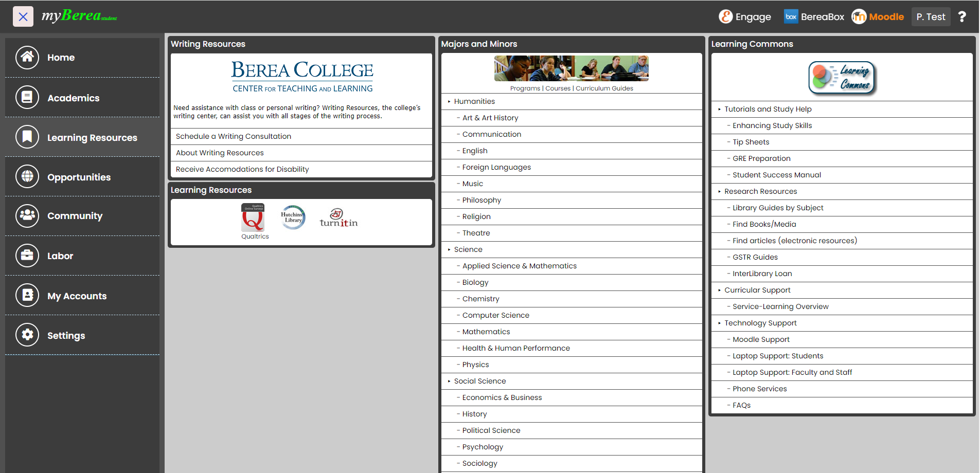Image resolution: width=980 pixels, height=473 pixels.
Task: Open the My Accounts menu item
Action: coord(77,296)
